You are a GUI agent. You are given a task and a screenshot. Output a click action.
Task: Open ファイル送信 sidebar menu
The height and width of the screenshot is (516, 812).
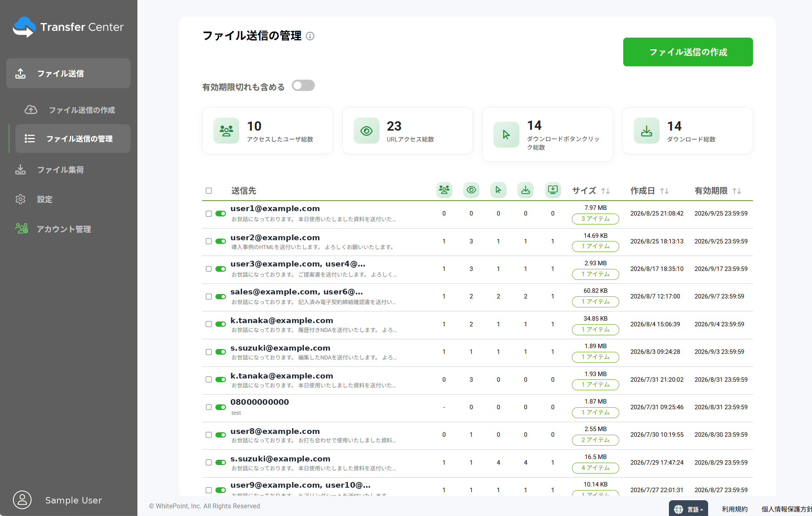click(68, 73)
